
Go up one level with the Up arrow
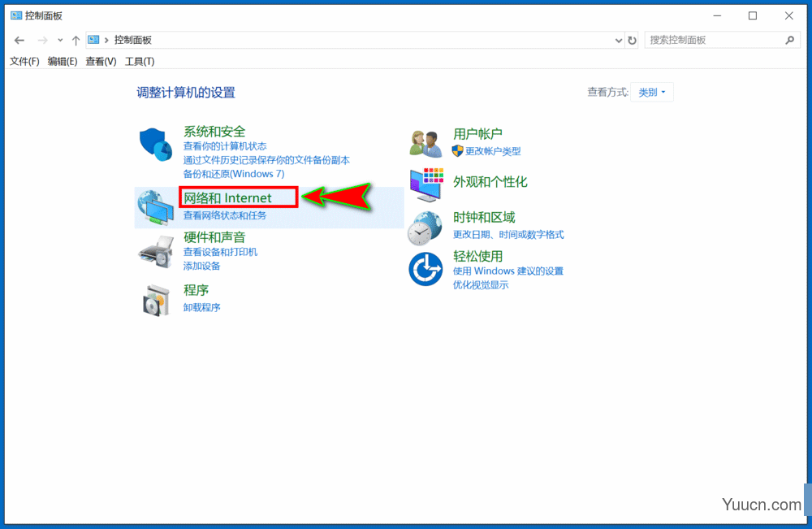coord(76,40)
